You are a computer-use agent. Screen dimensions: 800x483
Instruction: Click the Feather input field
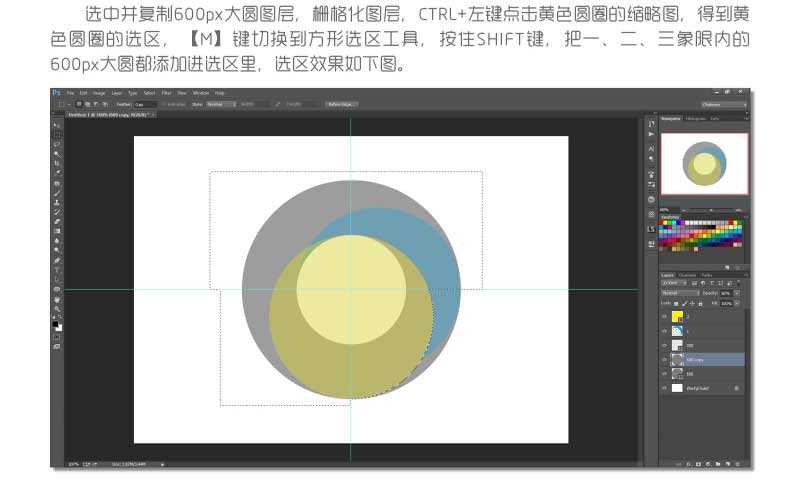pyautogui.click(x=145, y=104)
